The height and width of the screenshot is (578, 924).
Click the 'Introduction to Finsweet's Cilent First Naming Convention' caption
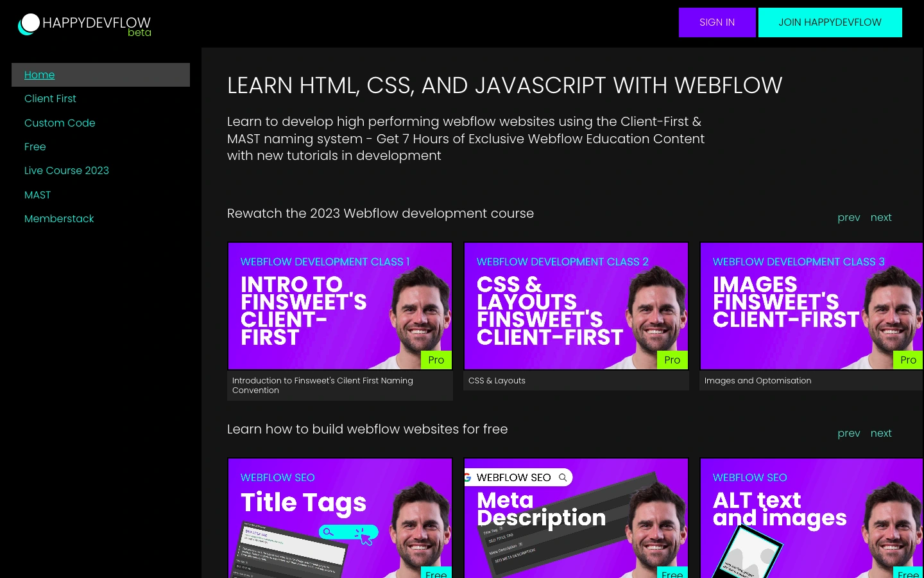(x=323, y=385)
